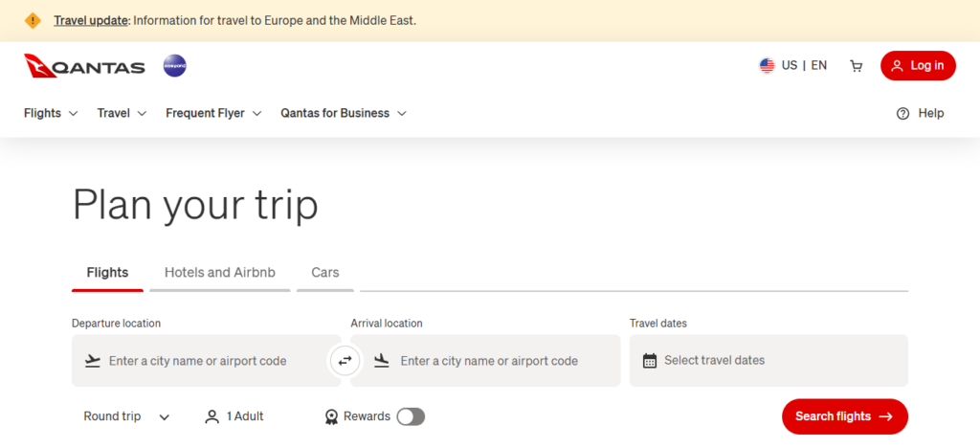The height and width of the screenshot is (448, 980).
Task: Expand the Travel navigation menu
Action: pyautogui.click(x=122, y=113)
